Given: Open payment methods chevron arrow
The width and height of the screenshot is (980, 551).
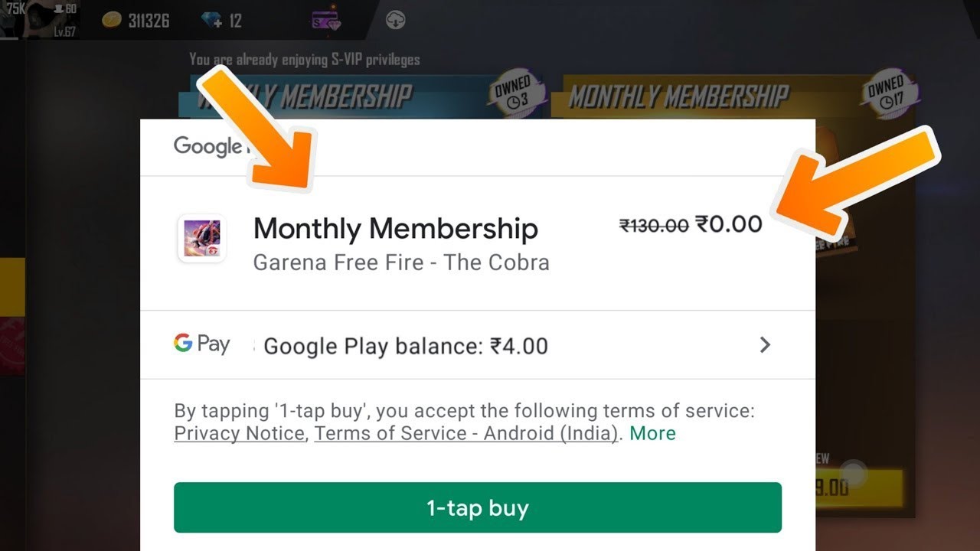Looking at the screenshot, I should [764, 345].
